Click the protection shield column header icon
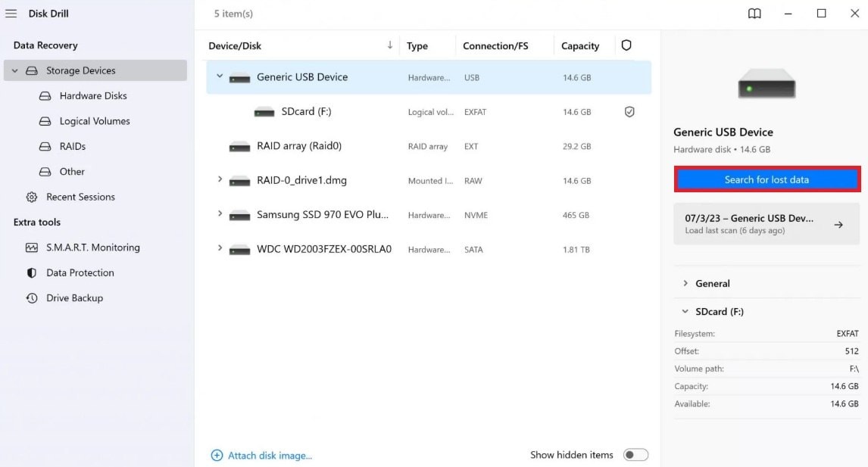This screenshot has width=868, height=467. coord(626,45)
